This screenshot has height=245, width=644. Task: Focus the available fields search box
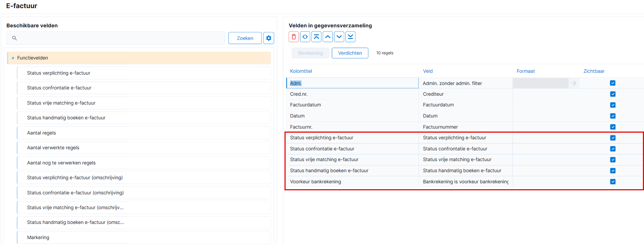click(x=116, y=38)
